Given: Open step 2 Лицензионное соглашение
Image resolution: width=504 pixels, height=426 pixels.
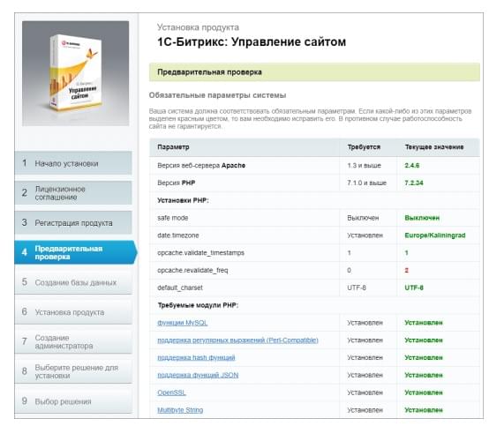Looking at the screenshot, I should [73, 193].
